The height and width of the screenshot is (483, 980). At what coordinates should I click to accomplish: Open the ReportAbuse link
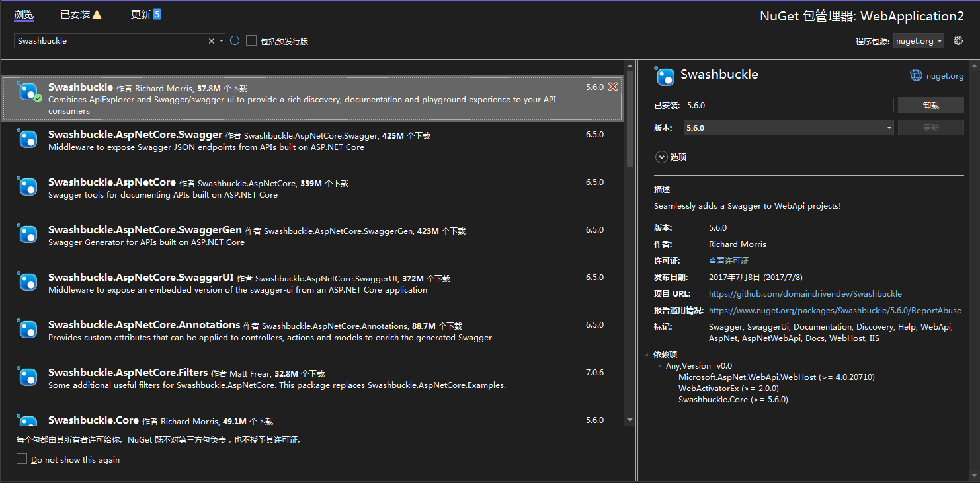(x=835, y=310)
